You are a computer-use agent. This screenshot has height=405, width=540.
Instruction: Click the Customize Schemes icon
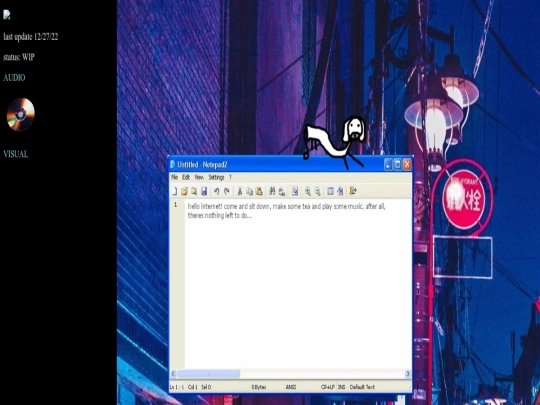click(x=340, y=191)
